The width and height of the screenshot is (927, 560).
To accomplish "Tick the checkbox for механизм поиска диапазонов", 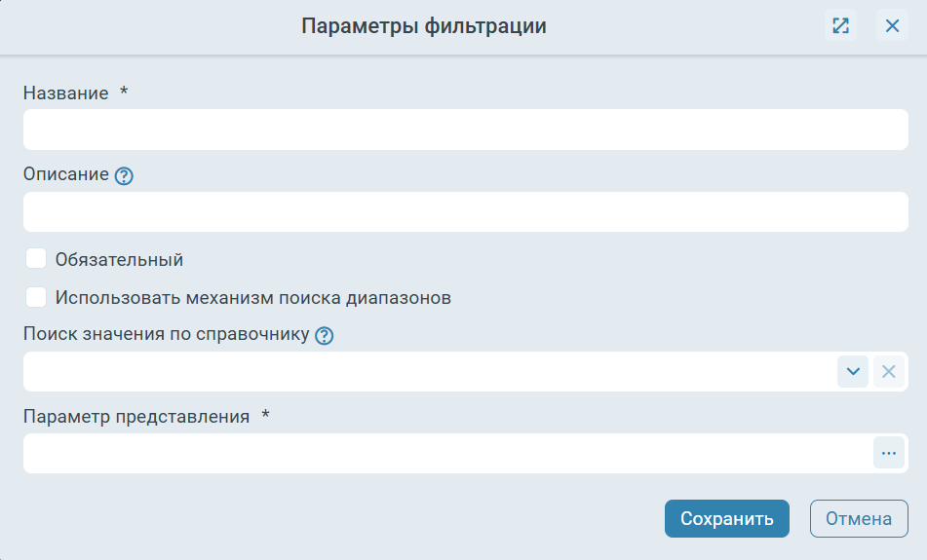I will click(x=36, y=297).
